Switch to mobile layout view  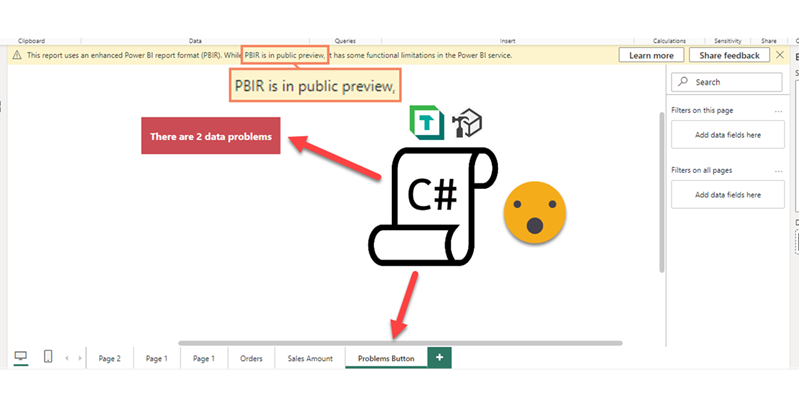pyautogui.click(x=47, y=357)
